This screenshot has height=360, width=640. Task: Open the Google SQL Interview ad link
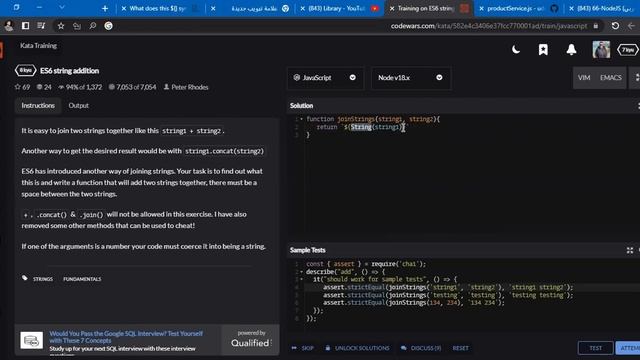[126, 337]
